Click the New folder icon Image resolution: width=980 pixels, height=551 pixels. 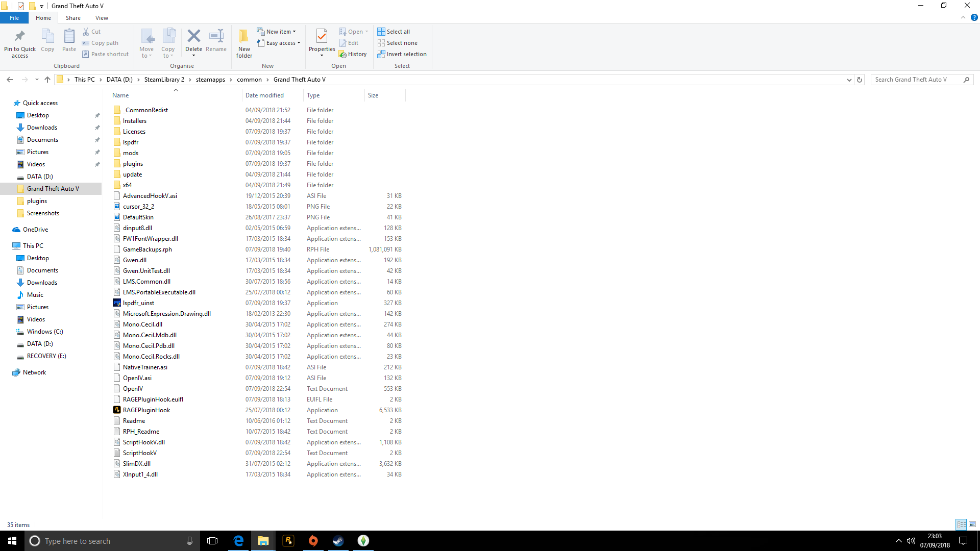coord(244,37)
